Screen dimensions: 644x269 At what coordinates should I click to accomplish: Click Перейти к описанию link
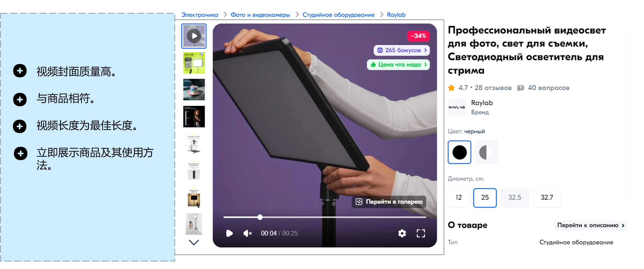[x=590, y=225]
